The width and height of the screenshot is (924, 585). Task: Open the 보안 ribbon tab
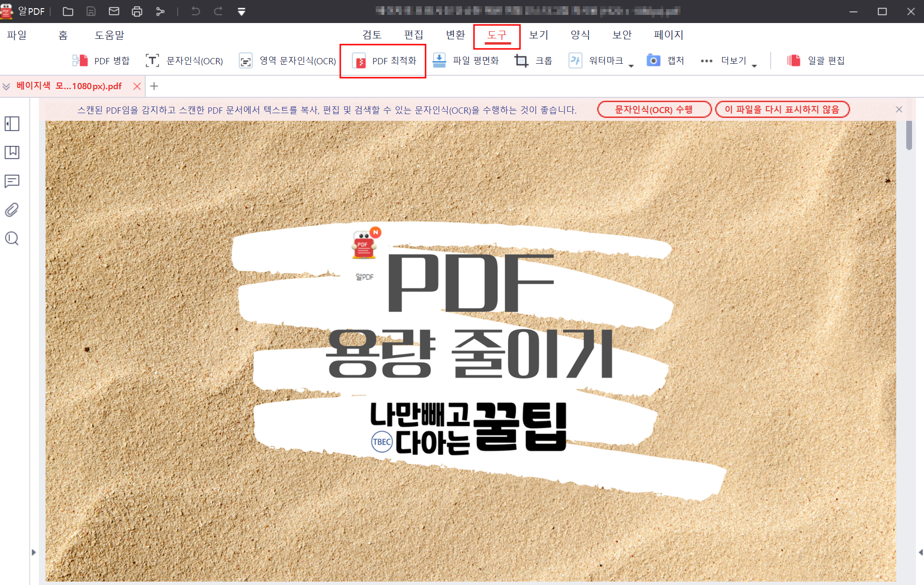coord(622,35)
